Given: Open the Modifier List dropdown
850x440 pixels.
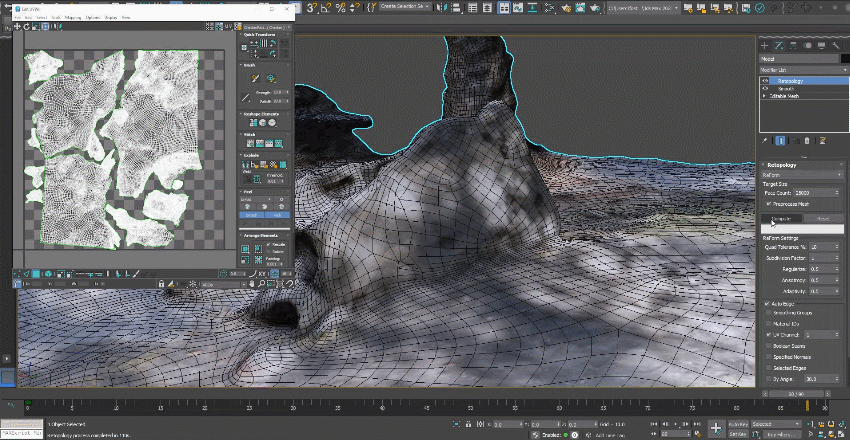Looking at the screenshot, I should coord(804,70).
